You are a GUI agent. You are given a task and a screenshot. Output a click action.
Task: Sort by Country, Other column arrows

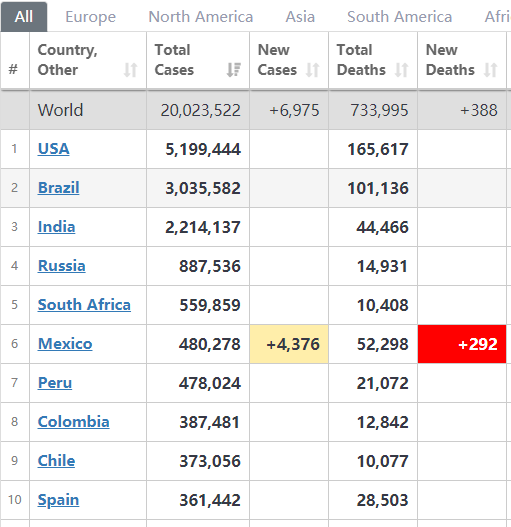coord(130,70)
